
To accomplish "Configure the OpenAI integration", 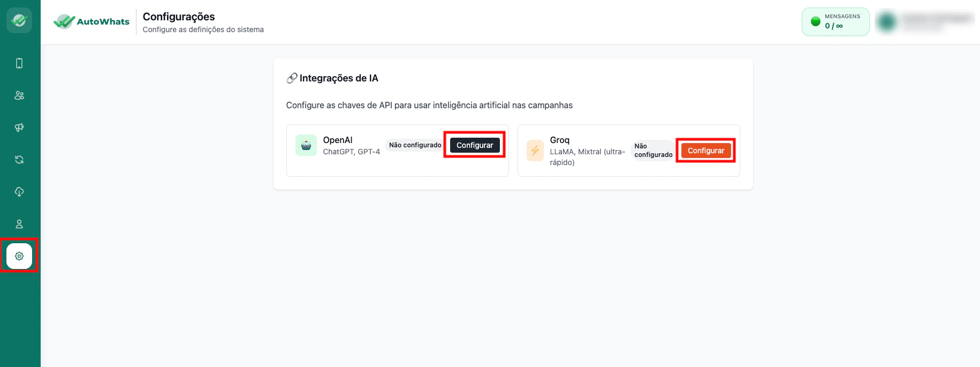I will coord(475,145).
